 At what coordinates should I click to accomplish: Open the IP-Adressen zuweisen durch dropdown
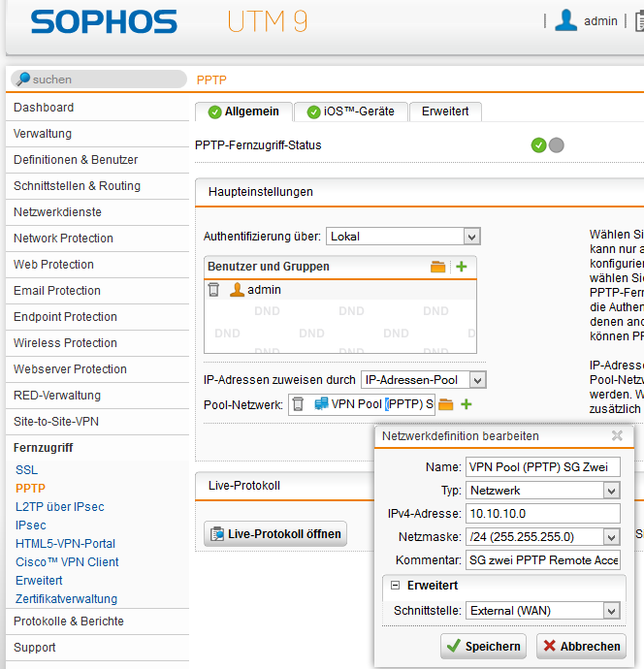click(x=423, y=380)
